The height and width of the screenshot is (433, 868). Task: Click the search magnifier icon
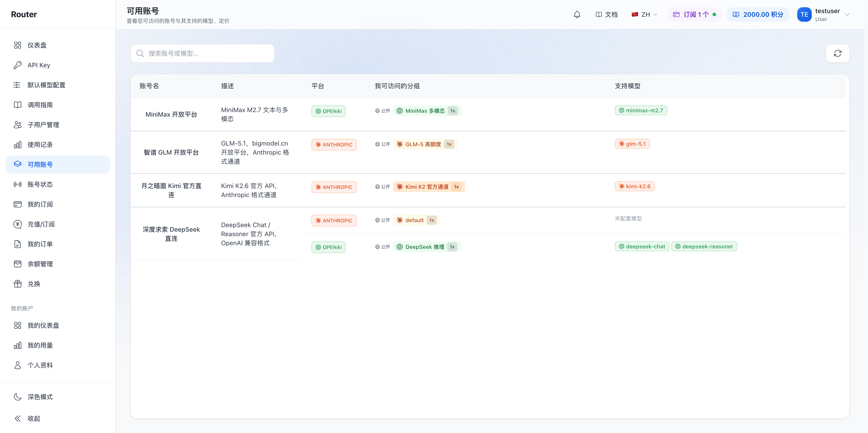coord(140,53)
